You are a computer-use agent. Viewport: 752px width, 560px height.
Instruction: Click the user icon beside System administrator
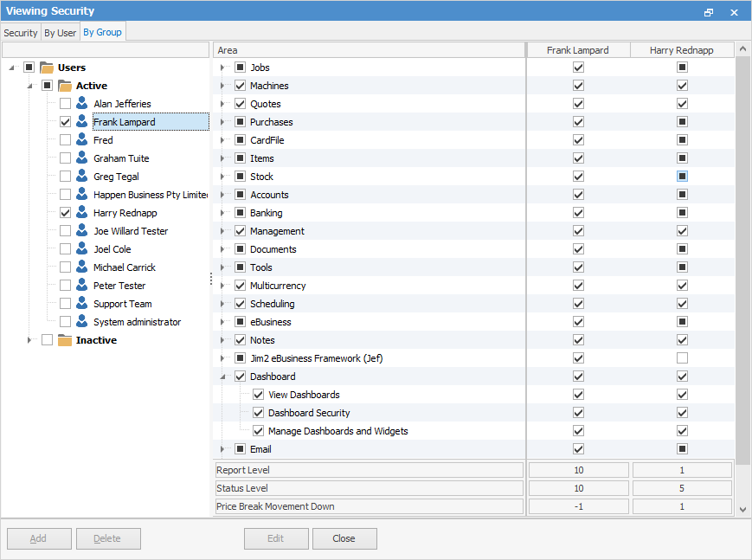[x=82, y=321]
